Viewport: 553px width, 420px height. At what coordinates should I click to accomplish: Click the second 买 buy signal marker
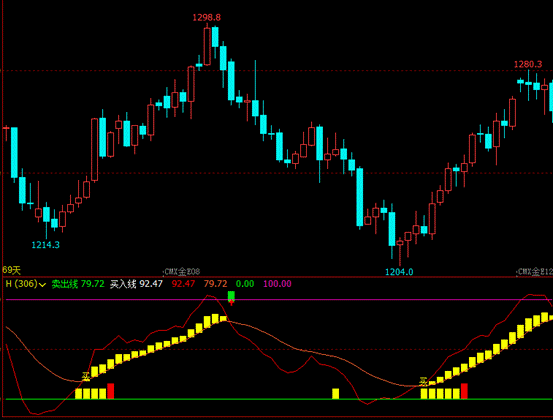click(x=423, y=381)
